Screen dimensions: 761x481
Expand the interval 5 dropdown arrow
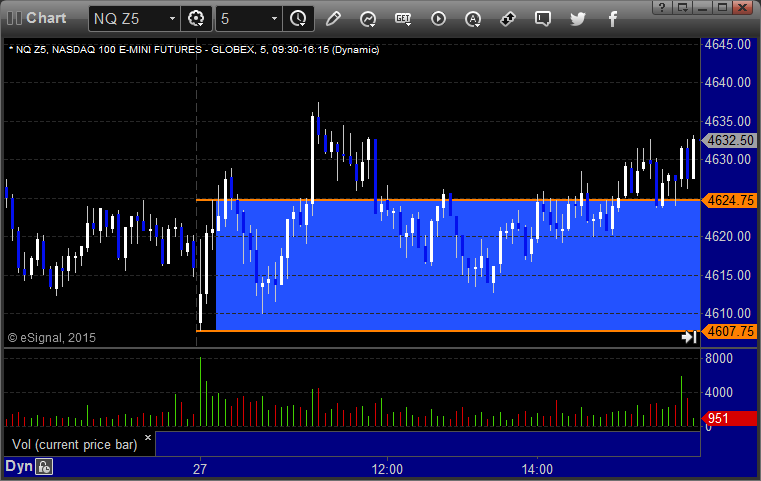point(274,19)
